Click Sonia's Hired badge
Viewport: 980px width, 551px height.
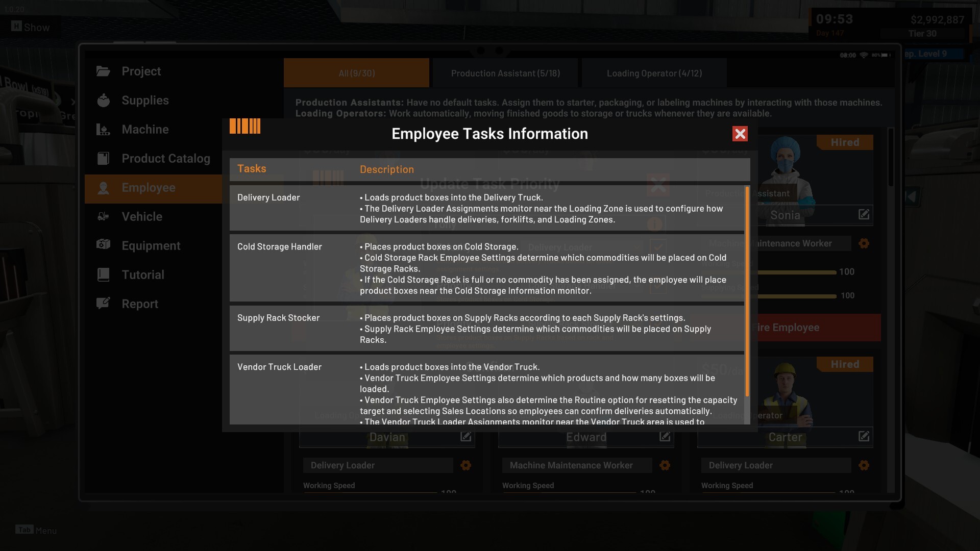coord(845,142)
